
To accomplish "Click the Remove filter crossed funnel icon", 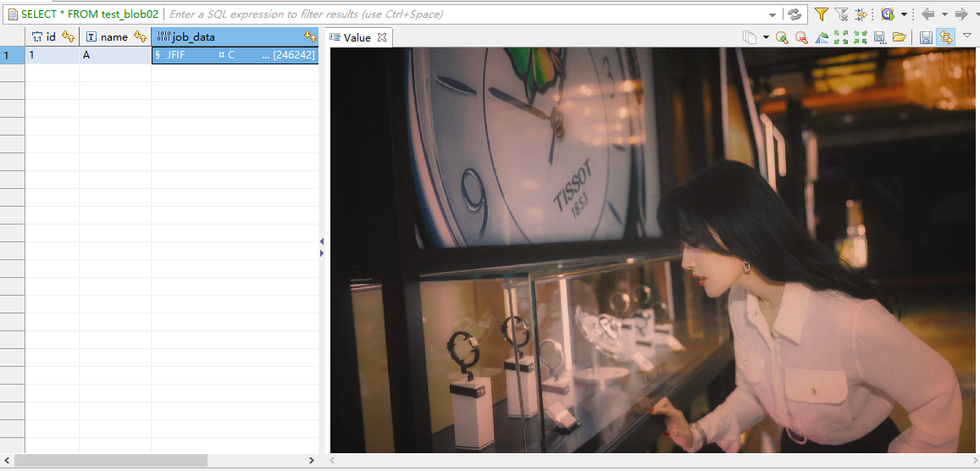I will tap(841, 14).
